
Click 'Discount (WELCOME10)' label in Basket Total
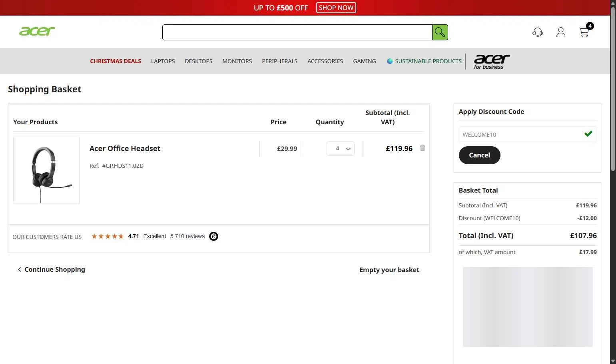click(489, 218)
